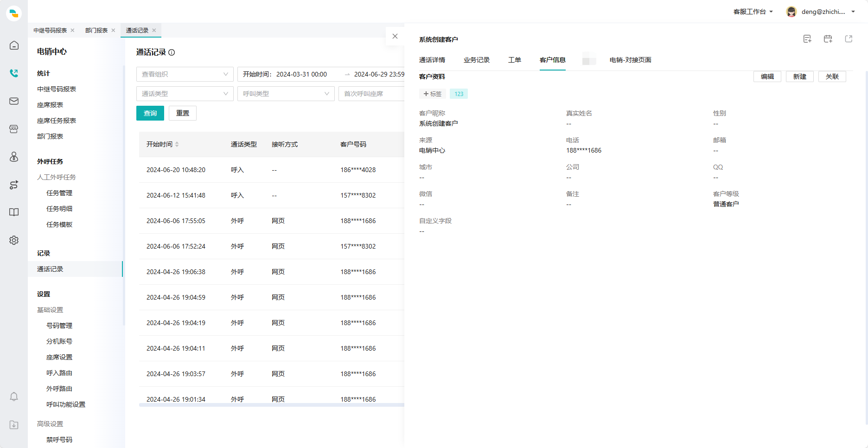Click the open in new window icon
This screenshot has width=868, height=448.
click(849, 39)
